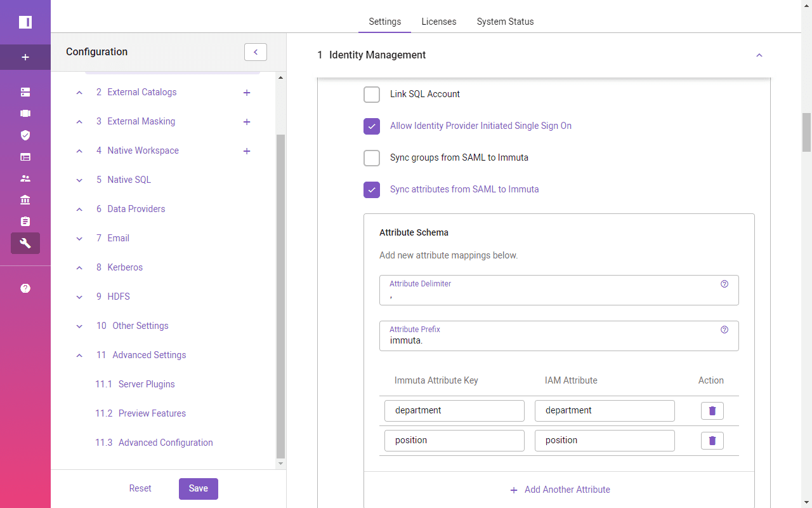
Task: Click the Attribute Delimiter field
Action: click(559, 290)
